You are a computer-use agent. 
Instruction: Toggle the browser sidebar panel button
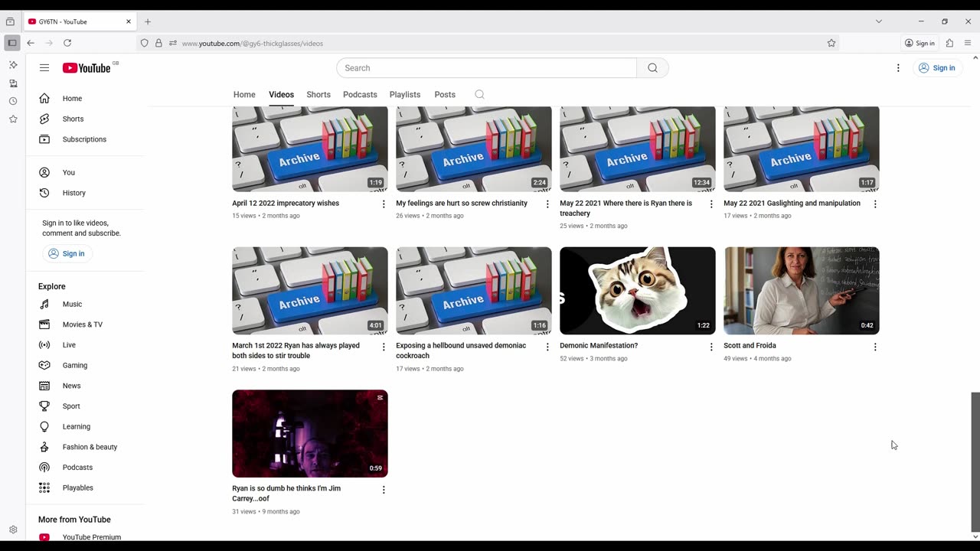tap(12, 43)
